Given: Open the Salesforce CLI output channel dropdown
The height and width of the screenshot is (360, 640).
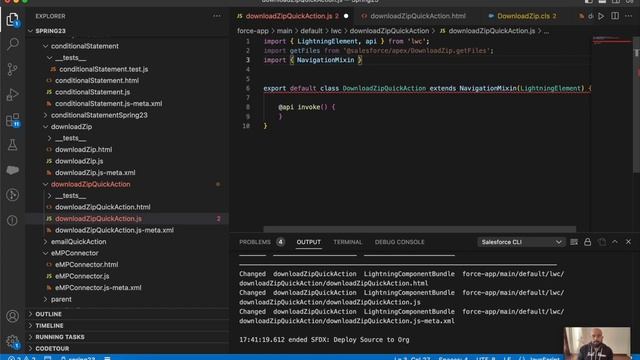Looking at the screenshot, I should pos(521,242).
